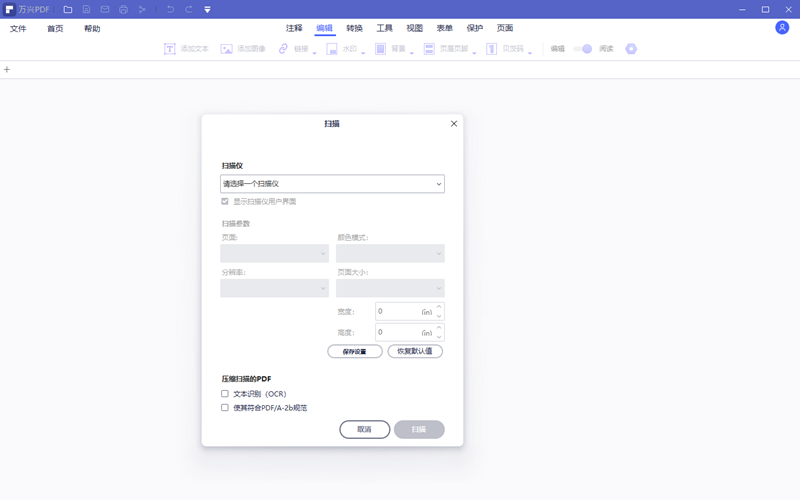This screenshot has width=800, height=500.
Task: Click the 压缩扫描的PDF section heading
Action: point(246,379)
